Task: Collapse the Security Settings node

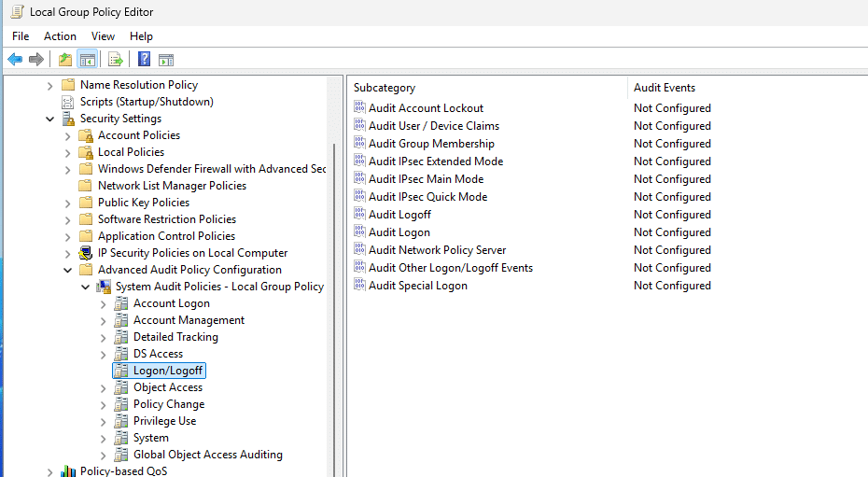Action: 50,119
